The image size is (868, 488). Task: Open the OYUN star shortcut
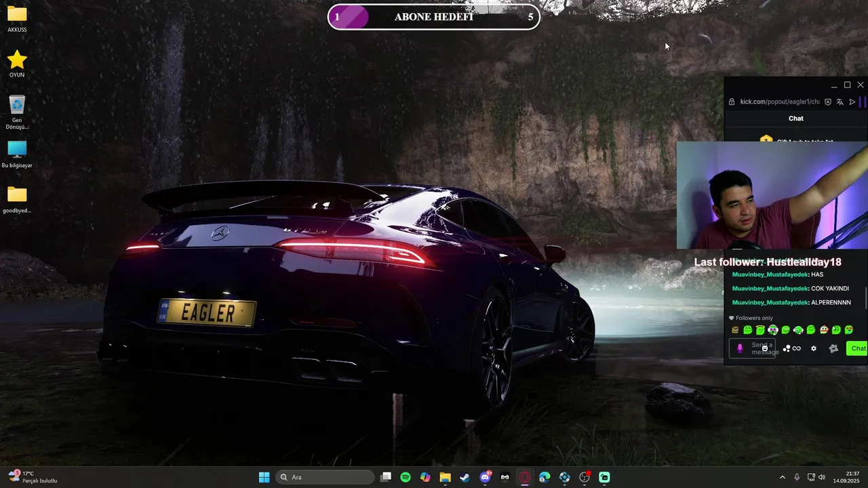tap(17, 64)
